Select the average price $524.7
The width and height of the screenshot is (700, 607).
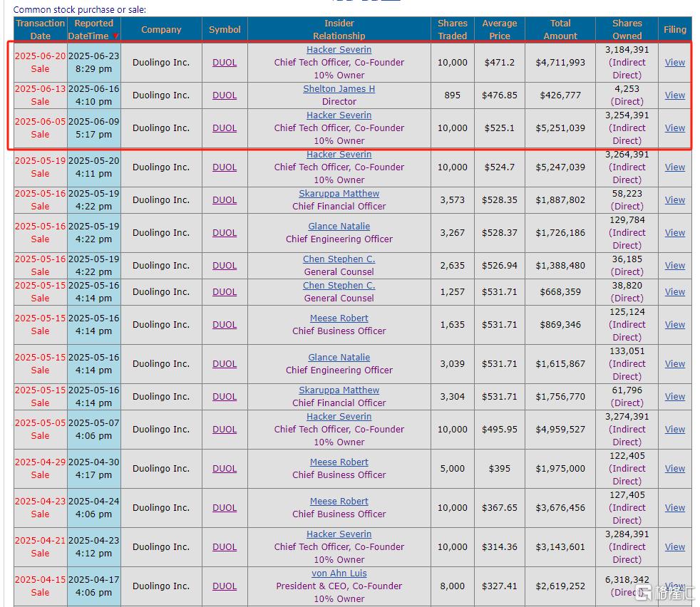click(x=500, y=167)
